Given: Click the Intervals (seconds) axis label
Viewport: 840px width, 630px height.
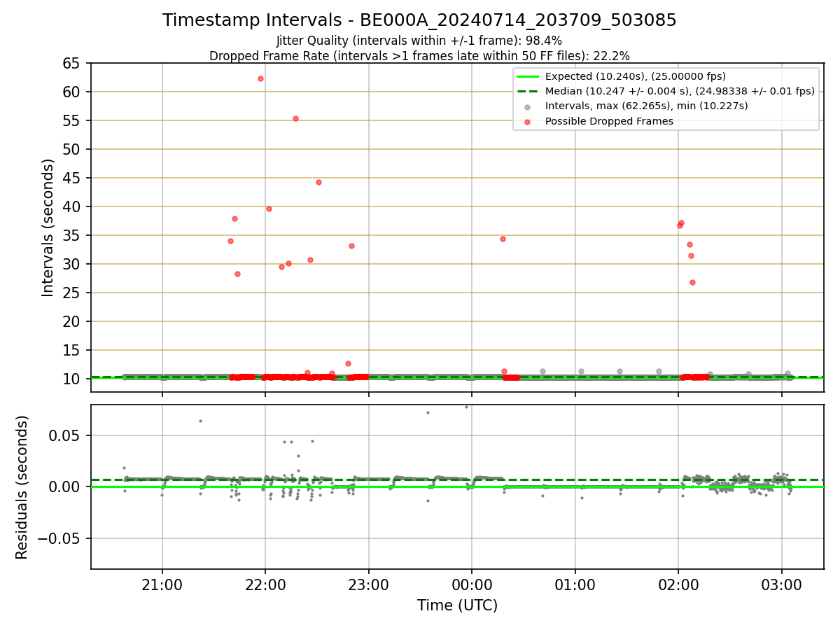Looking at the screenshot, I should point(48,227).
